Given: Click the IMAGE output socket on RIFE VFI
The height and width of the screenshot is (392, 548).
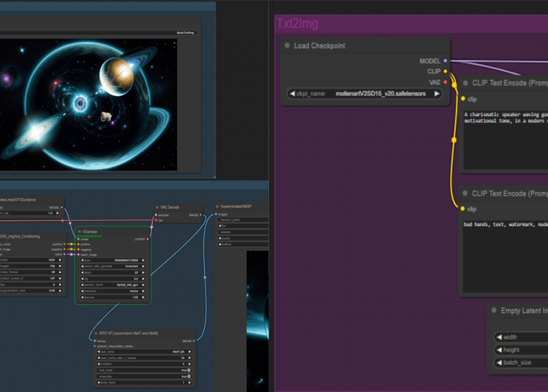Looking at the screenshot, I should pyautogui.click(x=193, y=341).
